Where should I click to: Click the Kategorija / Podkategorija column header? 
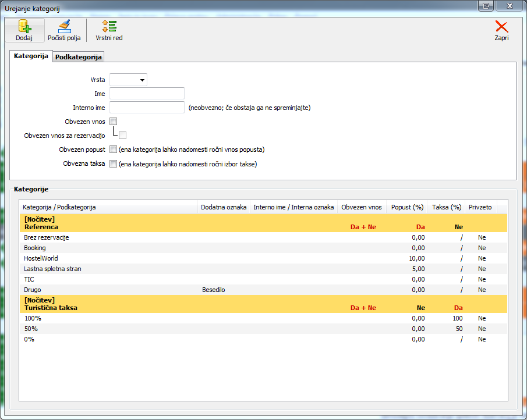(x=59, y=207)
